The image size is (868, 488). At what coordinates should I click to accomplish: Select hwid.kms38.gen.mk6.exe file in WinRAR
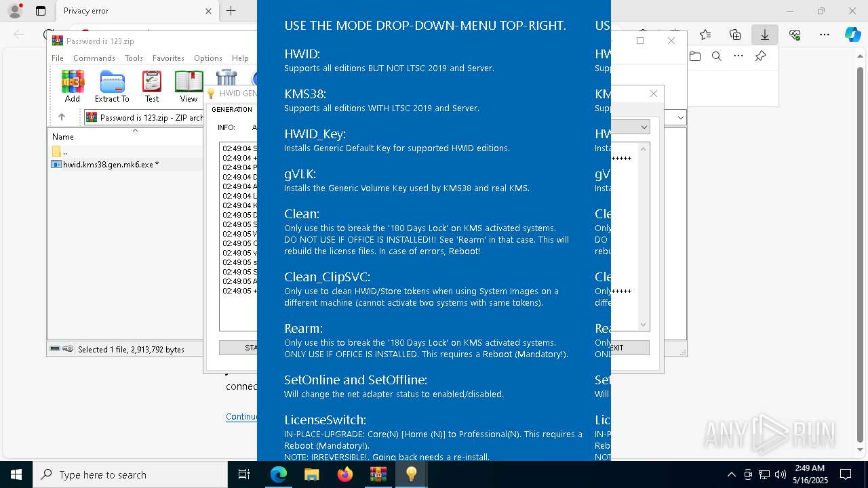[x=111, y=164]
